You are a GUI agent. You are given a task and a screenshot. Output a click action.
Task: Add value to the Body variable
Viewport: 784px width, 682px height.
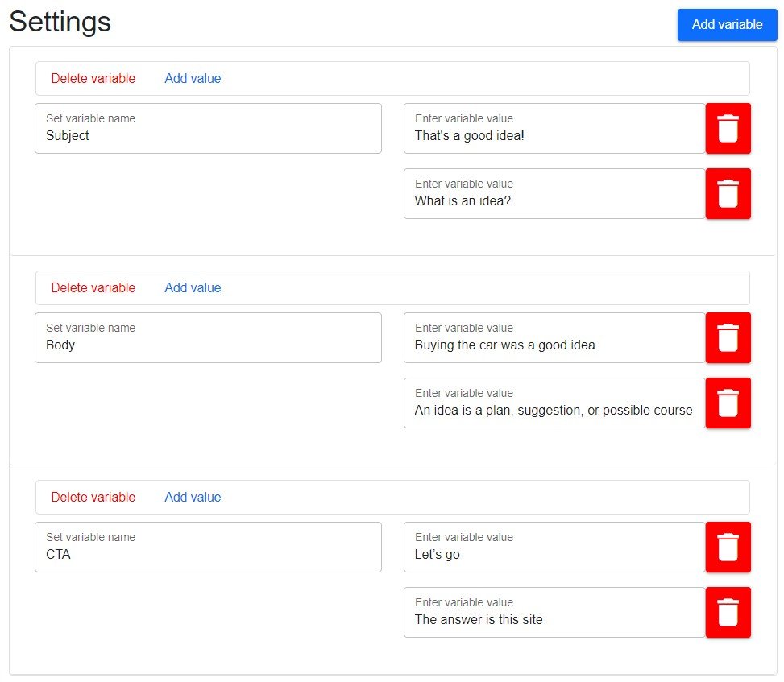click(193, 287)
